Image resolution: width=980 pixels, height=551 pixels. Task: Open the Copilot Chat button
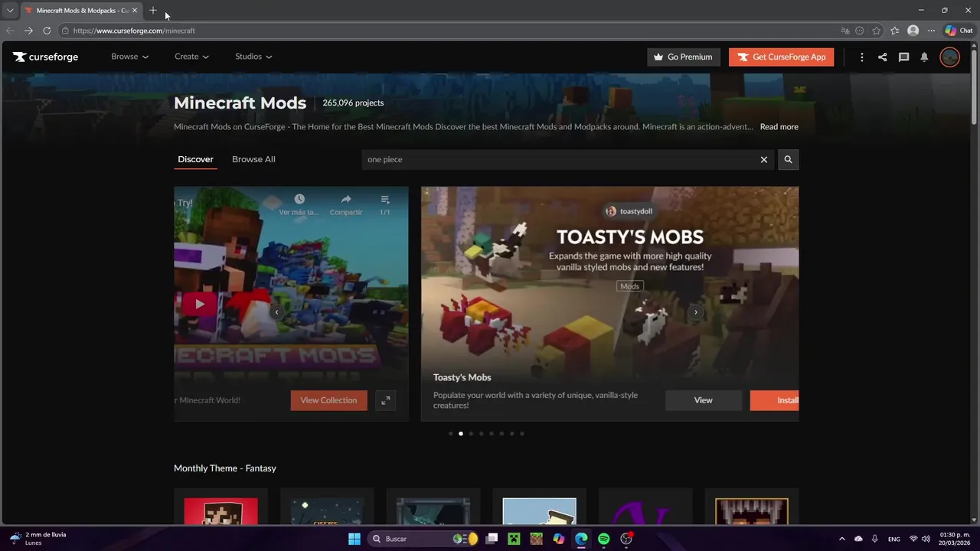tap(959, 31)
